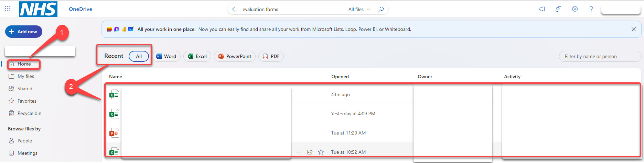This screenshot has width=644, height=163.
Task: Open the settings gear icon
Action: coord(575,9)
